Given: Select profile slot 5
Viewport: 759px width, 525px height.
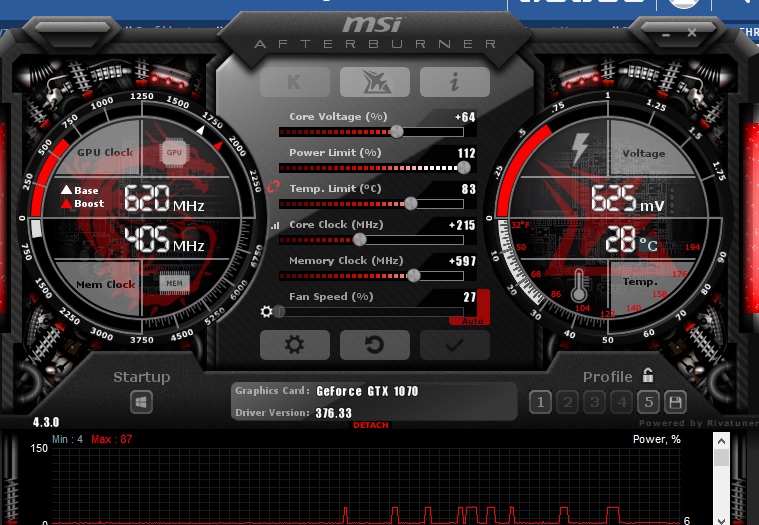Looking at the screenshot, I should (x=649, y=402).
